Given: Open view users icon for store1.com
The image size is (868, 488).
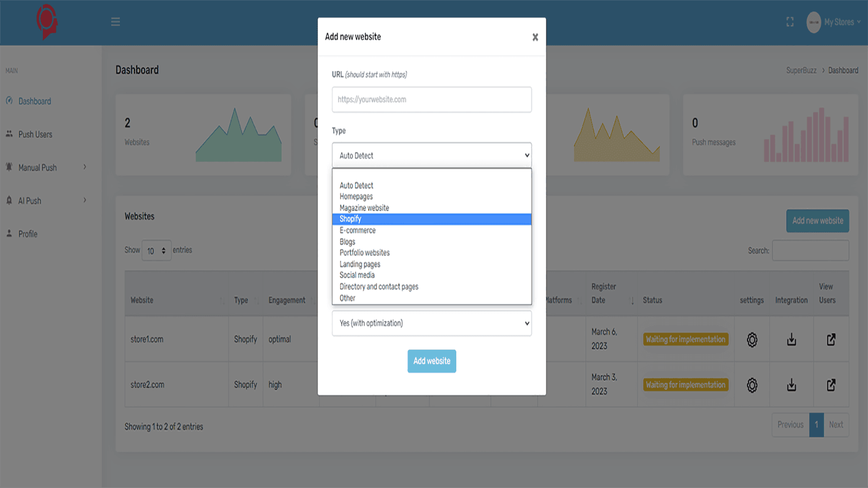Looking at the screenshot, I should (x=831, y=340).
